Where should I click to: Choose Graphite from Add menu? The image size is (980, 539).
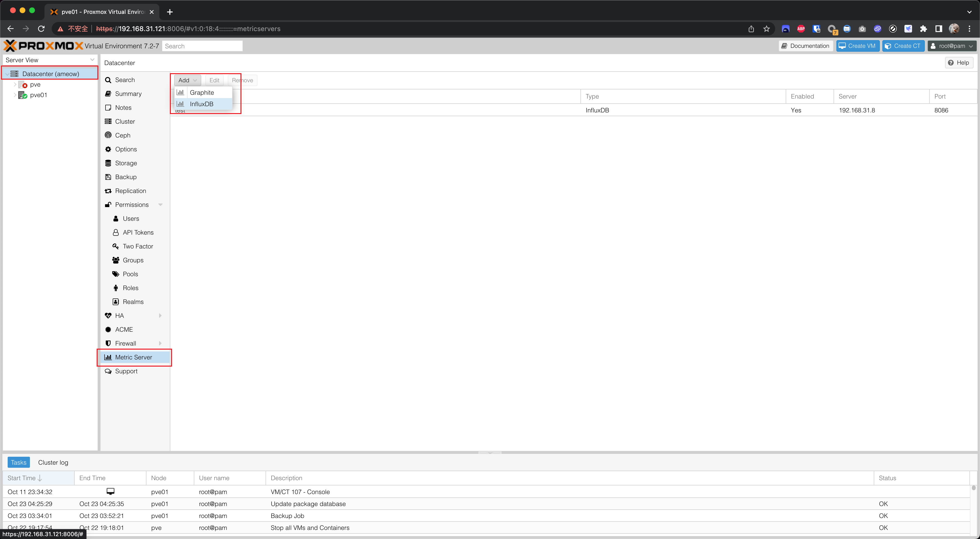coord(202,93)
